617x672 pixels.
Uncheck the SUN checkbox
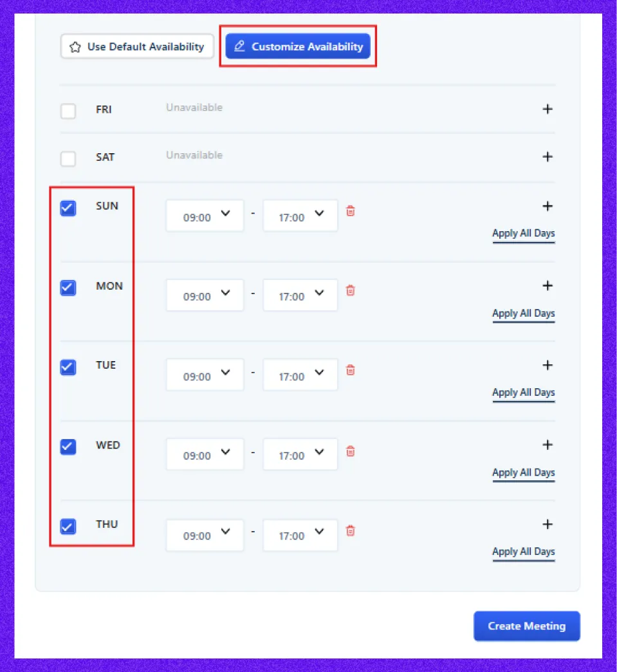point(68,209)
